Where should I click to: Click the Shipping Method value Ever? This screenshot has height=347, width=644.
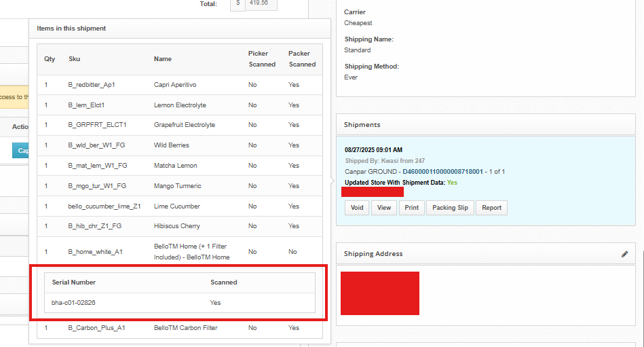pyautogui.click(x=351, y=77)
